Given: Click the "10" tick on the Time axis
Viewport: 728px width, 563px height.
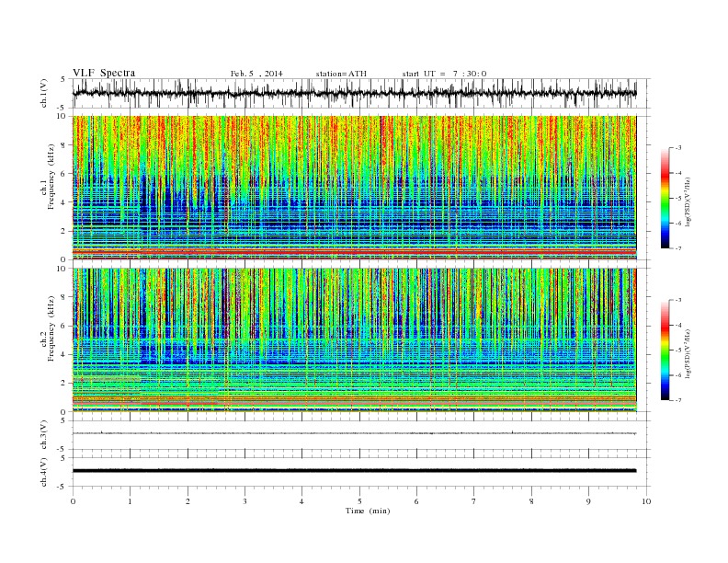Looking at the screenshot, I should (646, 501).
